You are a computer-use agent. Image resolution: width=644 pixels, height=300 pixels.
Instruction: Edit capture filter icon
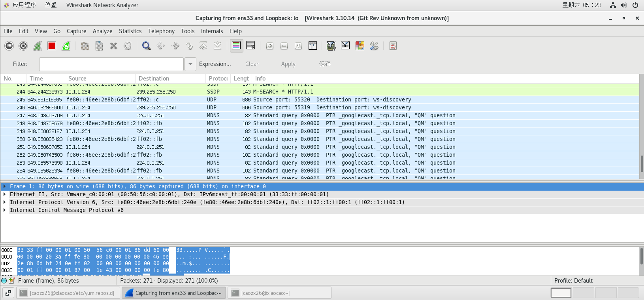pos(331,46)
